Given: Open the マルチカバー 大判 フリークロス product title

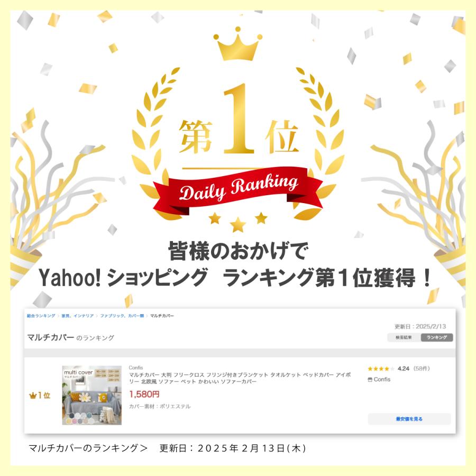Looking at the screenshot, I should (240, 378).
